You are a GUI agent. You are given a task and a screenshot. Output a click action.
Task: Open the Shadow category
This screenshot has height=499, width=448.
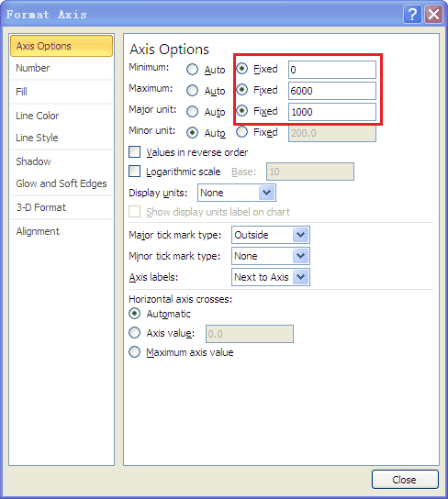point(62,161)
